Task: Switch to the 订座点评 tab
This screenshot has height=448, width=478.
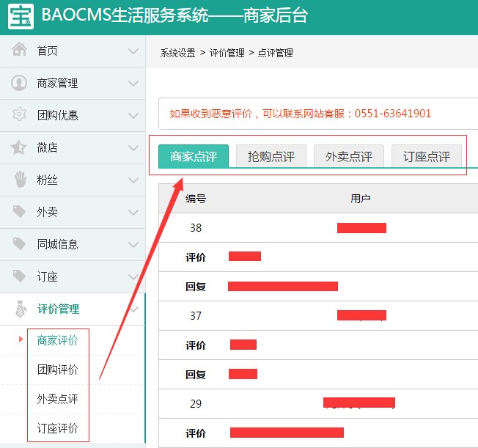Action: coord(427,156)
